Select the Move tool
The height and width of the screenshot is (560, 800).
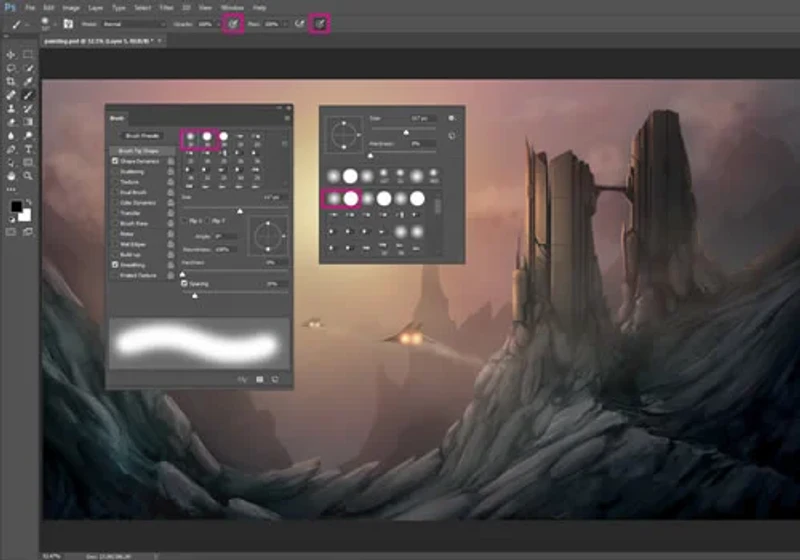pyautogui.click(x=11, y=55)
